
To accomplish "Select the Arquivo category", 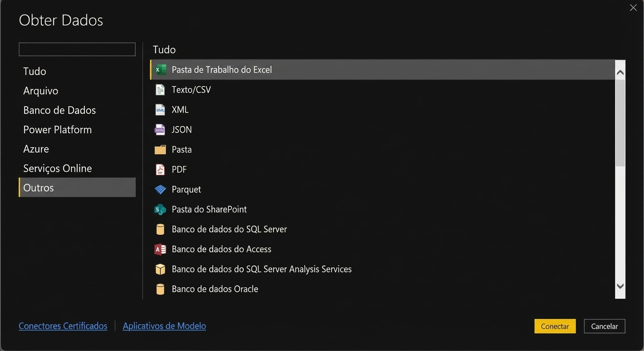I will (77, 90).
